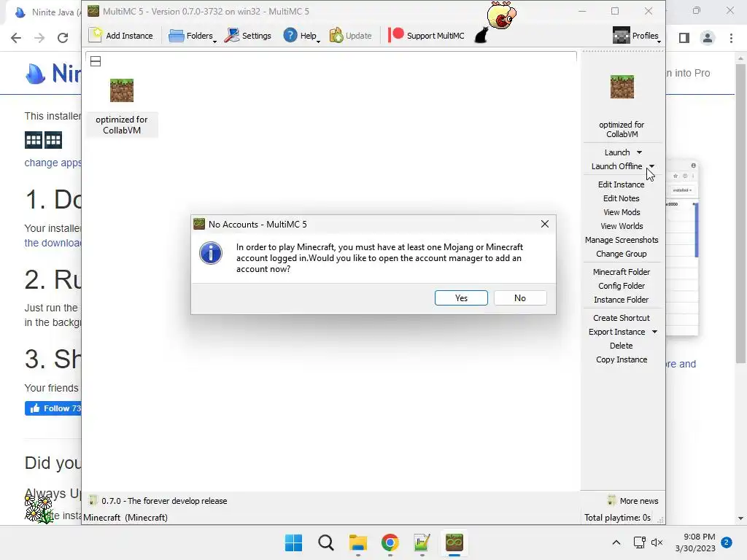The image size is (747, 560).
Task: Click Change Group
Action: pyautogui.click(x=622, y=253)
